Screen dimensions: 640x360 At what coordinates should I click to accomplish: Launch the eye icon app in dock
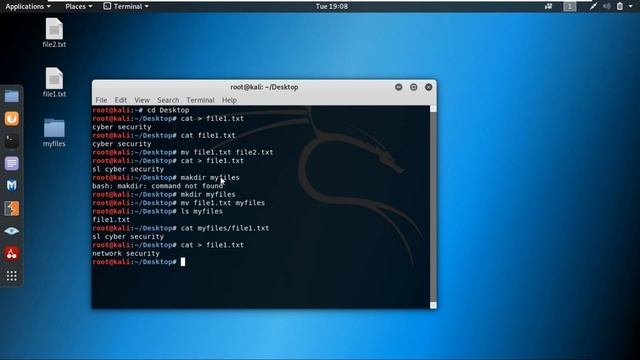(x=11, y=231)
